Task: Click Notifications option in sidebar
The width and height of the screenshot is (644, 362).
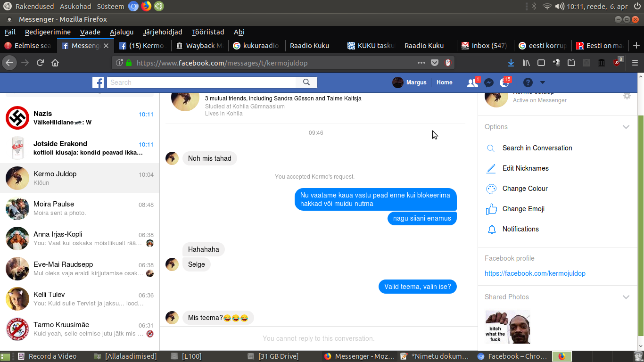Action: (x=520, y=229)
